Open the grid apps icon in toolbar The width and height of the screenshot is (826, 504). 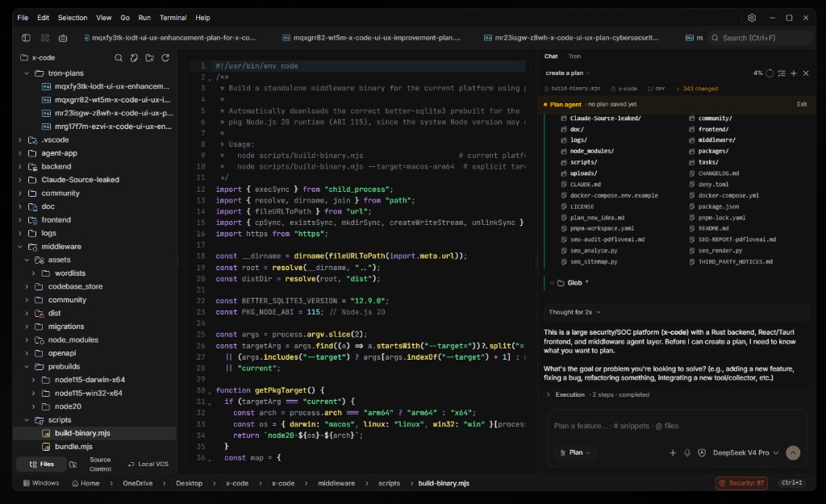tap(45, 38)
